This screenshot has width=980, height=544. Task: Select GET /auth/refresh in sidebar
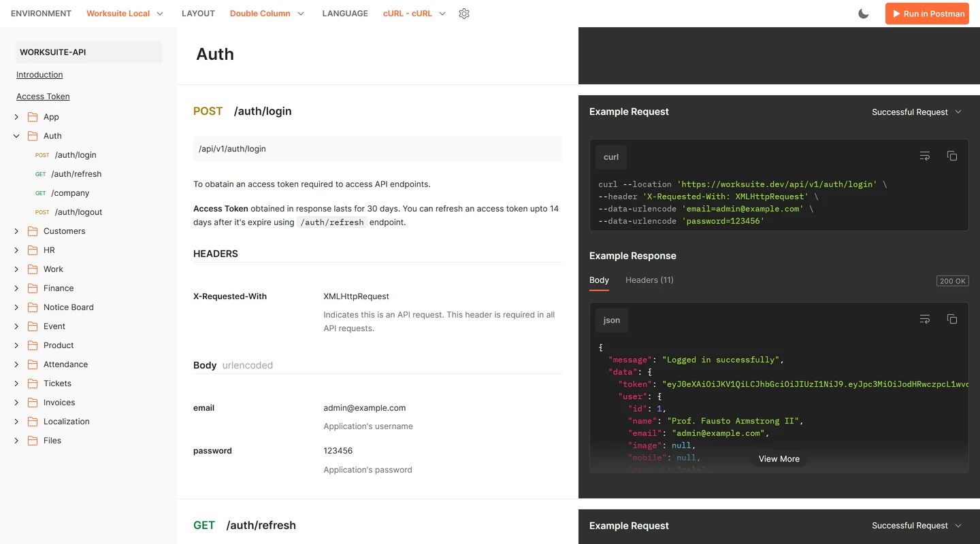pyautogui.click(x=69, y=174)
